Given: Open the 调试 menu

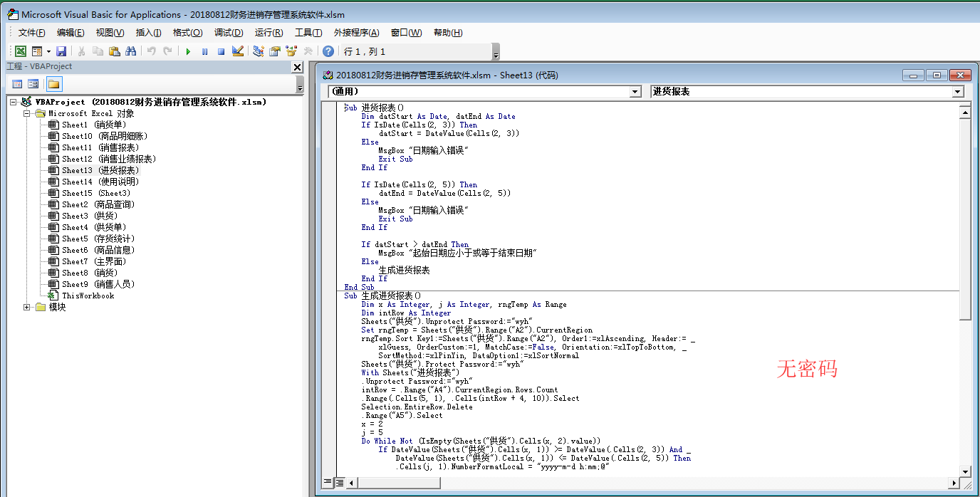Looking at the screenshot, I should tap(229, 33).
